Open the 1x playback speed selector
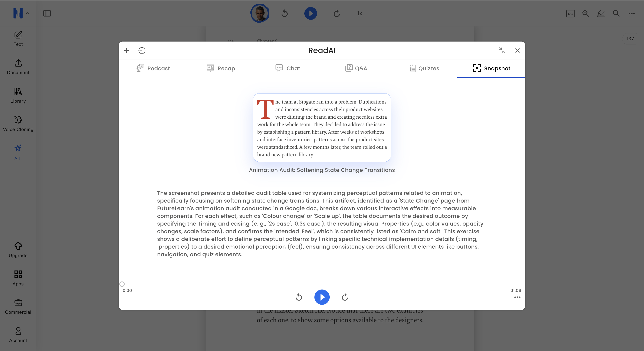Screen dimensions: 644x351 [x=359, y=13]
